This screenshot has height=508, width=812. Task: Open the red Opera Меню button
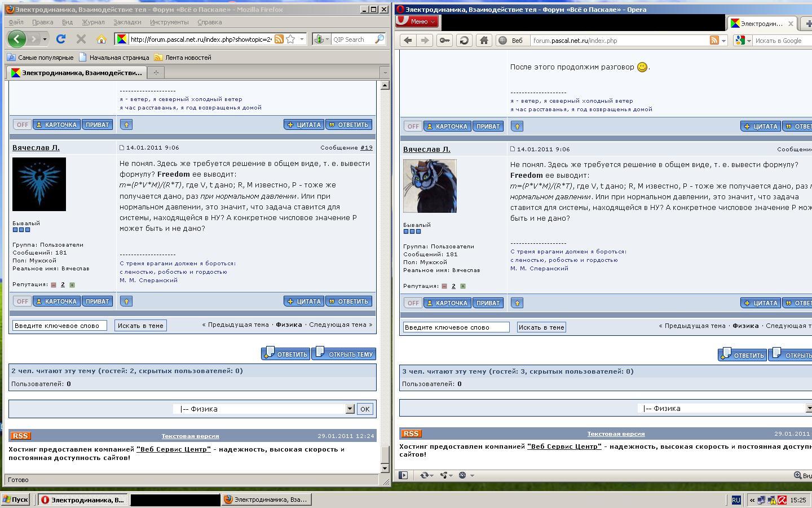pyautogui.click(x=418, y=21)
